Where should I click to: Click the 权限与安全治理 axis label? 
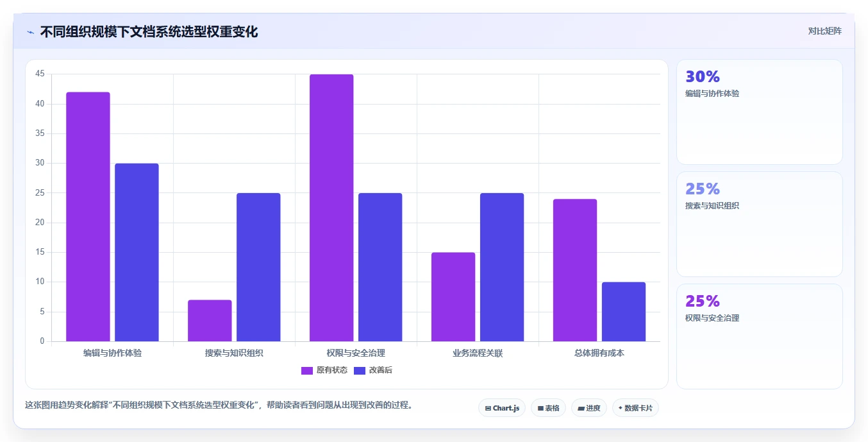point(356,353)
